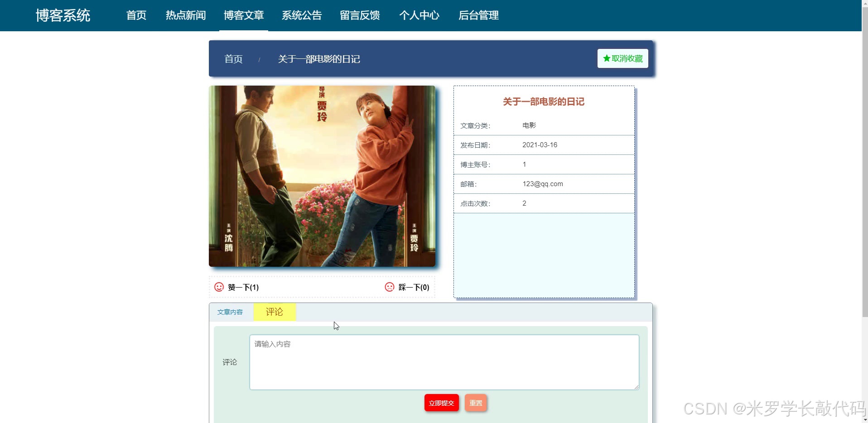Open the 首页 navigation menu item
868x423 pixels.
[x=136, y=15]
